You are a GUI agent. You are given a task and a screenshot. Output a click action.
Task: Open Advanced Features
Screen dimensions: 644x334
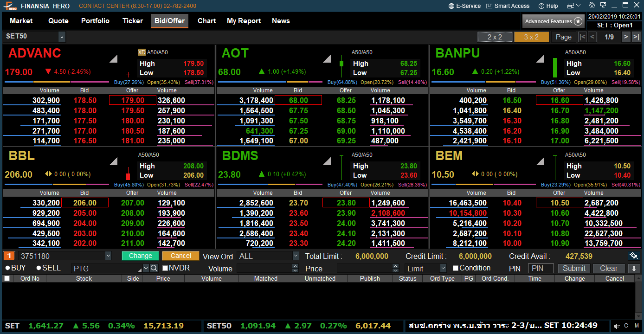pos(553,21)
